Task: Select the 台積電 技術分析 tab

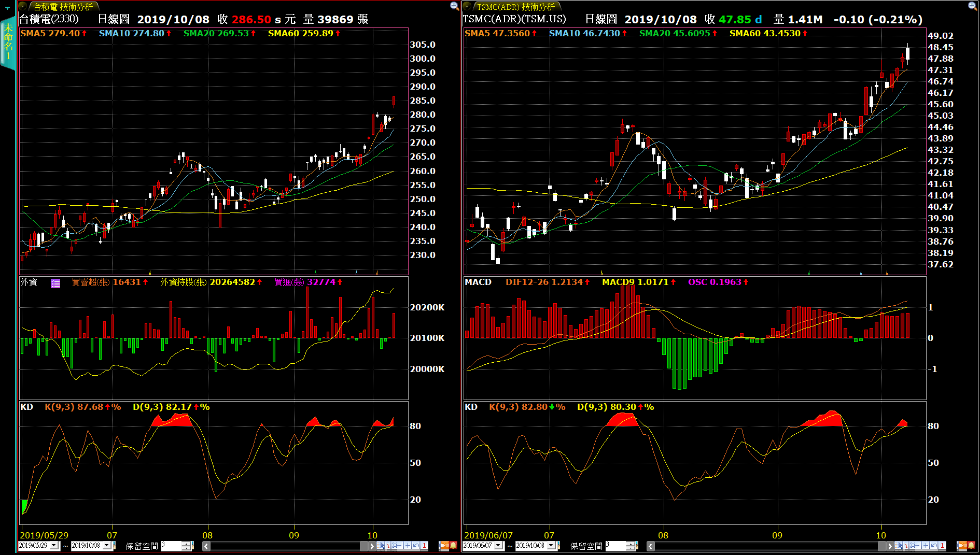Action: point(63,7)
